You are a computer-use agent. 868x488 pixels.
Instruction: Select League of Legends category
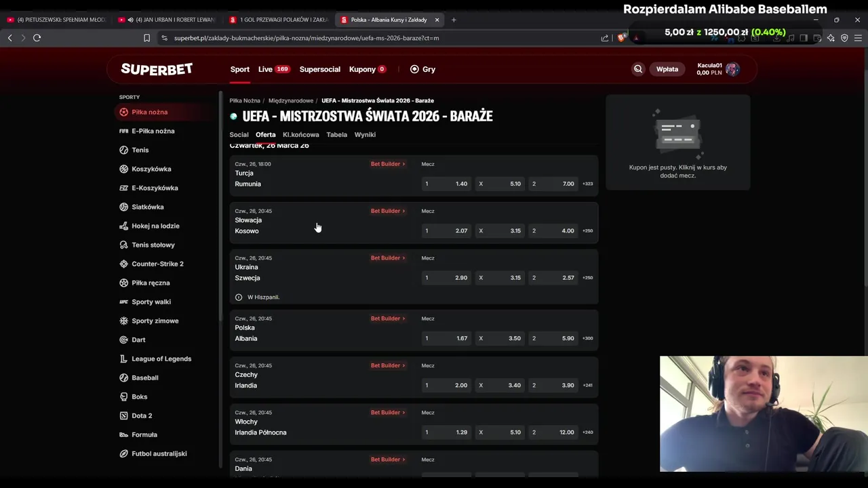pos(161,359)
